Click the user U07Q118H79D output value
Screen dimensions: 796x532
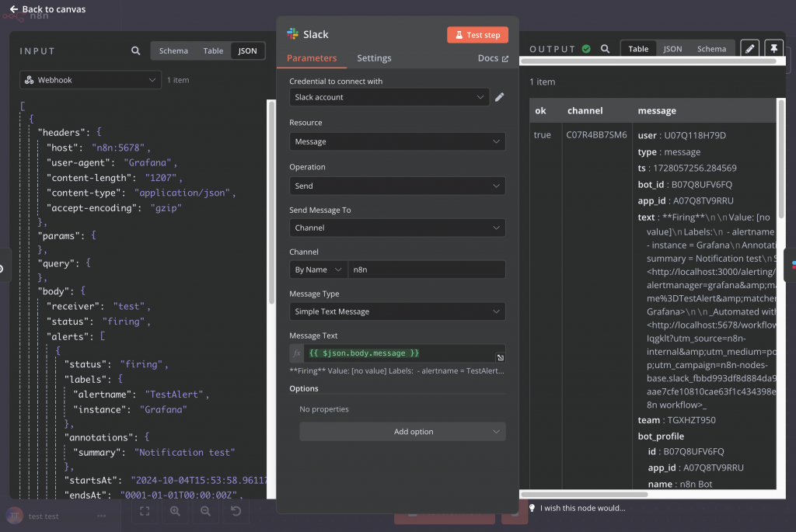695,135
